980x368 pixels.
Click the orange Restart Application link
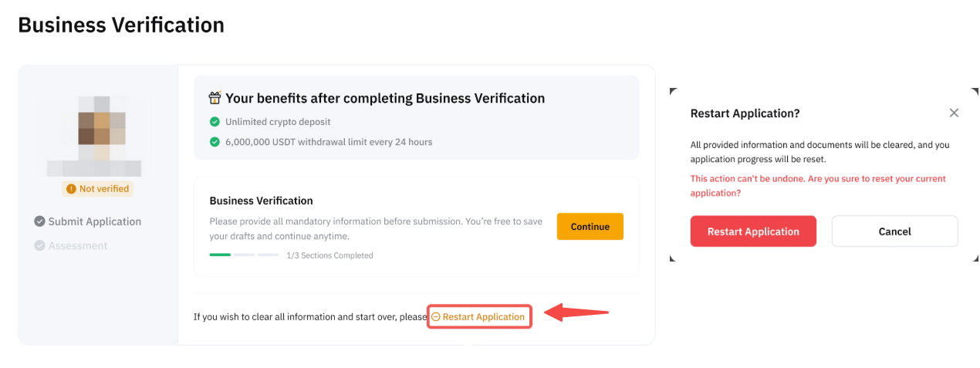tap(483, 317)
